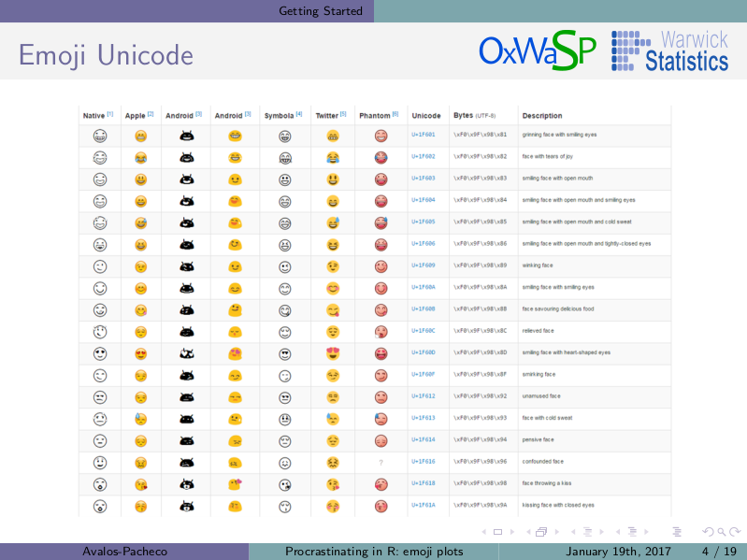The width and height of the screenshot is (747, 560).
Task: Click the OxWaSP logo
Action: pos(538,50)
